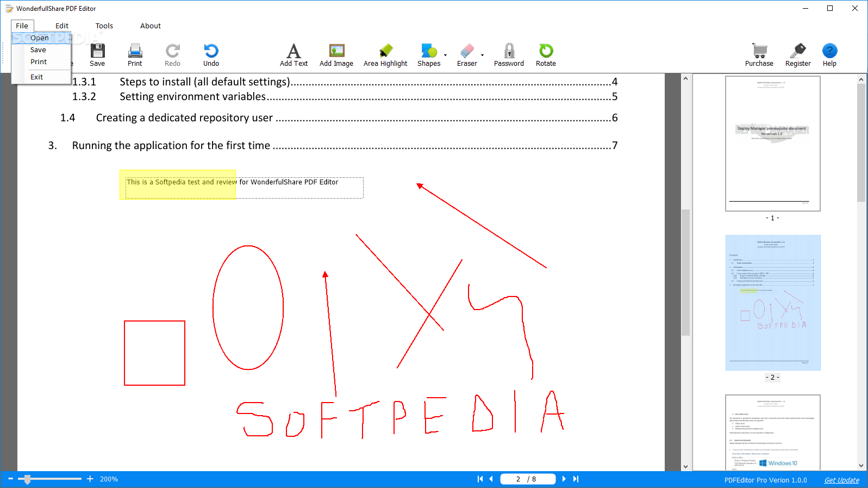This screenshot has height=488, width=868.
Task: Click the Print toolbar icon
Action: point(135,55)
